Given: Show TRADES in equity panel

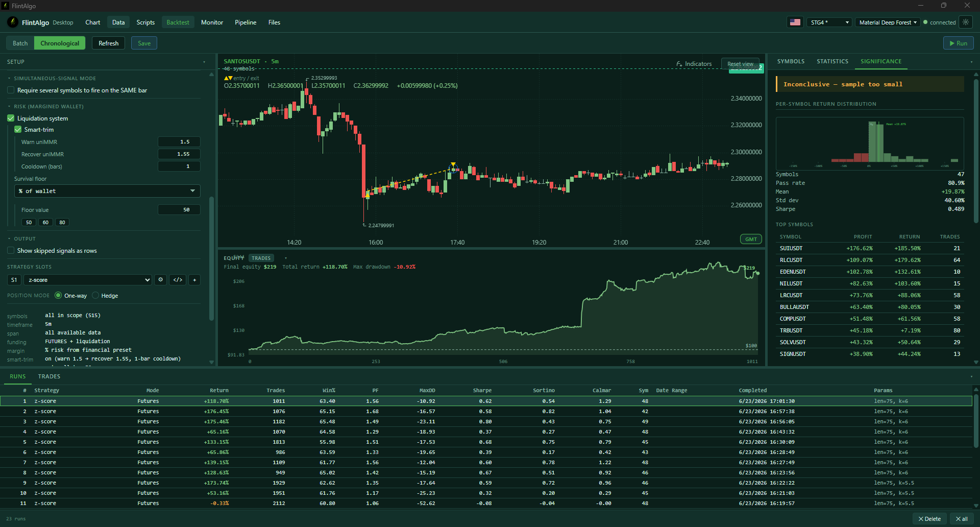Looking at the screenshot, I should click(x=261, y=258).
